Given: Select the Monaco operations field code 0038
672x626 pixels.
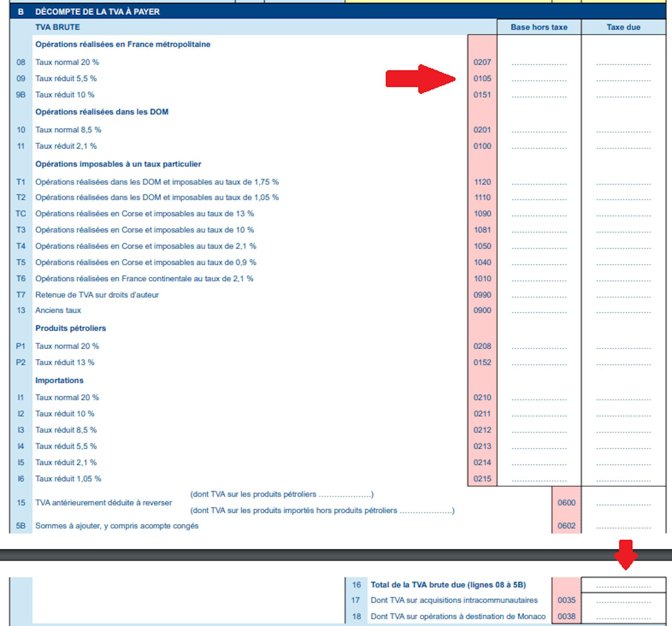Looking at the screenshot, I should coord(623,617).
